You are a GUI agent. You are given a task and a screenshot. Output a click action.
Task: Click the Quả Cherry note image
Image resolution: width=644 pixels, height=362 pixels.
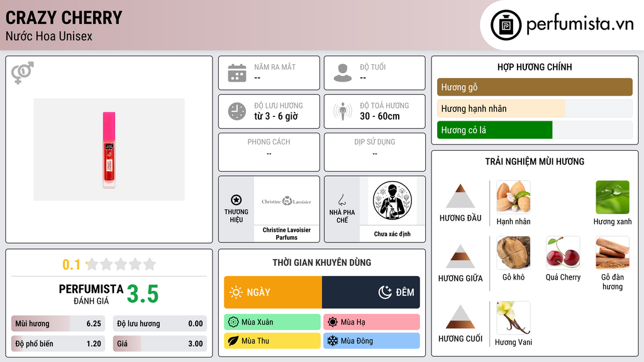pyautogui.click(x=563, y=253)
